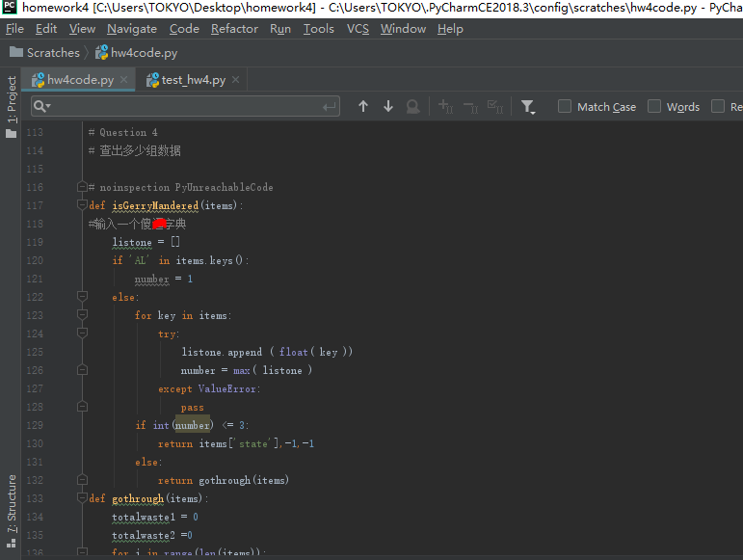This screenshot has width=743, height=560.
Task: Click inside the find search text field
Action: click(183, 107)
